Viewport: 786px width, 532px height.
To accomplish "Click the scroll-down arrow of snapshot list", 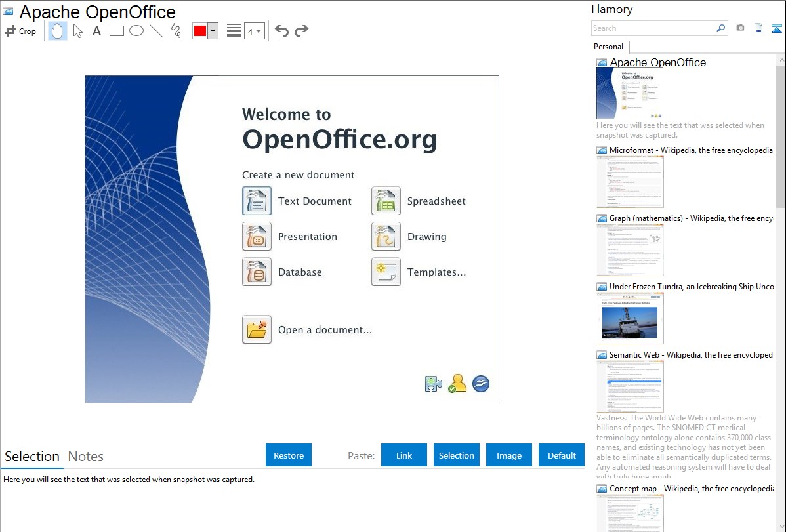I will click(781, 526).
